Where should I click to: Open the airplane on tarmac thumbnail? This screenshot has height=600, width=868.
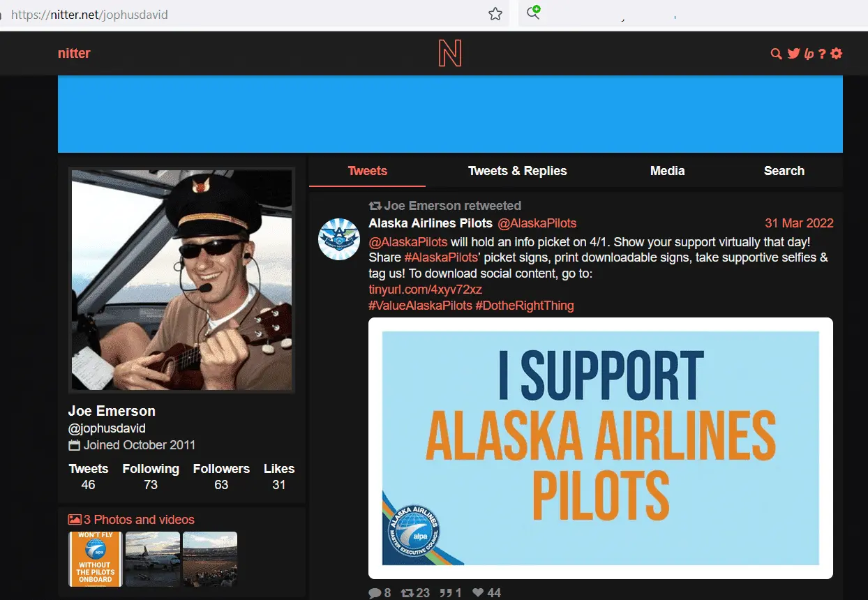(x=153, y=559)
